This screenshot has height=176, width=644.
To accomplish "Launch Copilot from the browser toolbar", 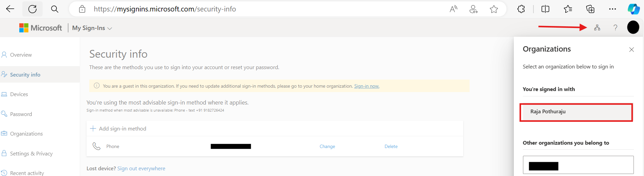I will coord(633,9).
